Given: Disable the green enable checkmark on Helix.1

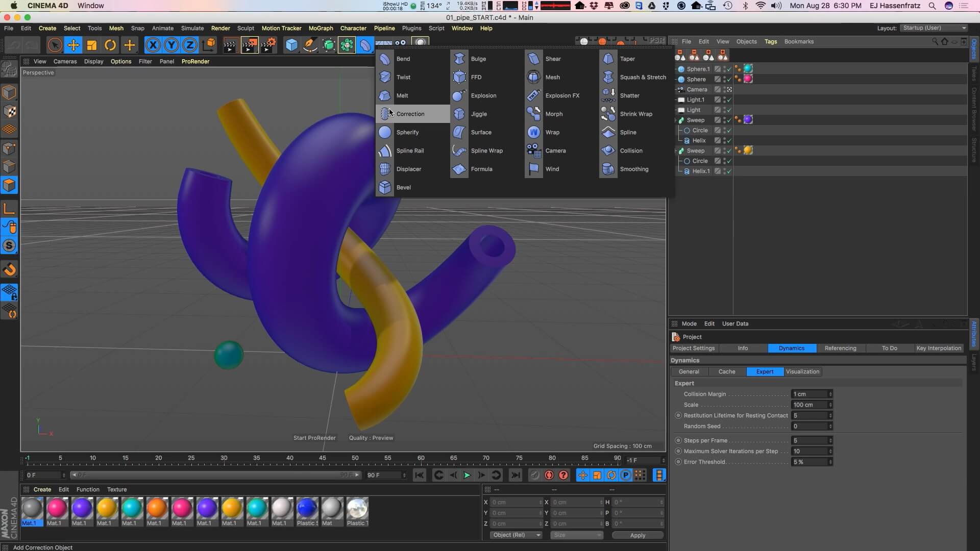Looking at the screenshot, I should (729, 171).
